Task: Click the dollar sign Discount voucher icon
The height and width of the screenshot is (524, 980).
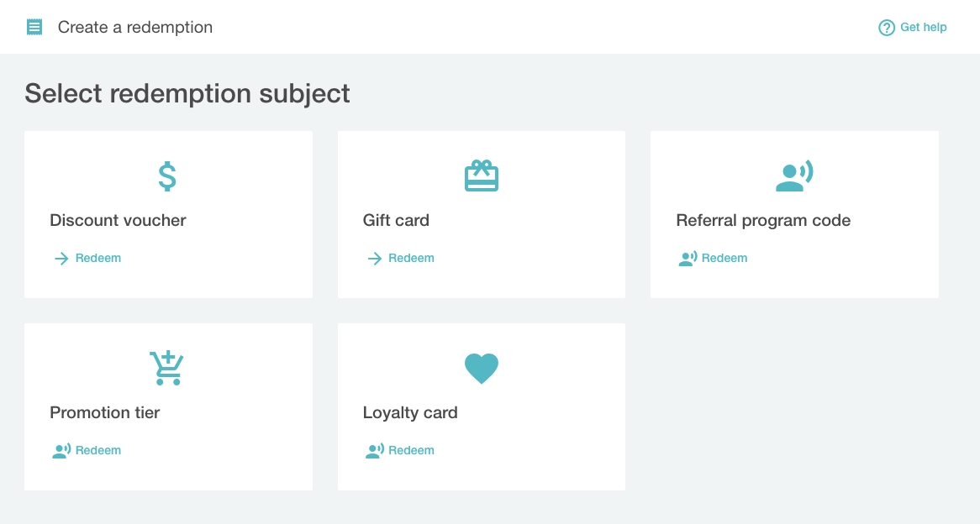Action: [x=167, y=176]
